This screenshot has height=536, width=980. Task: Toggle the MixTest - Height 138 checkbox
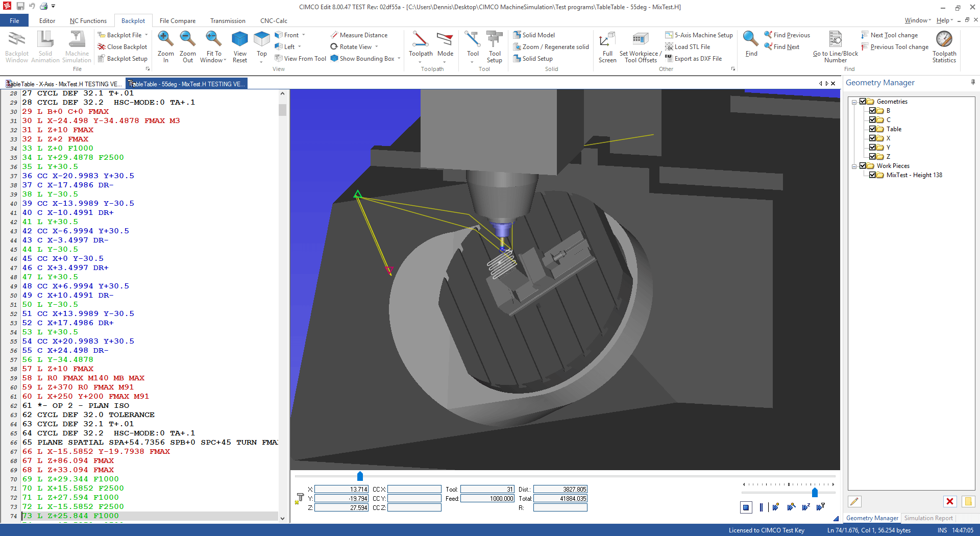point(872,175)
